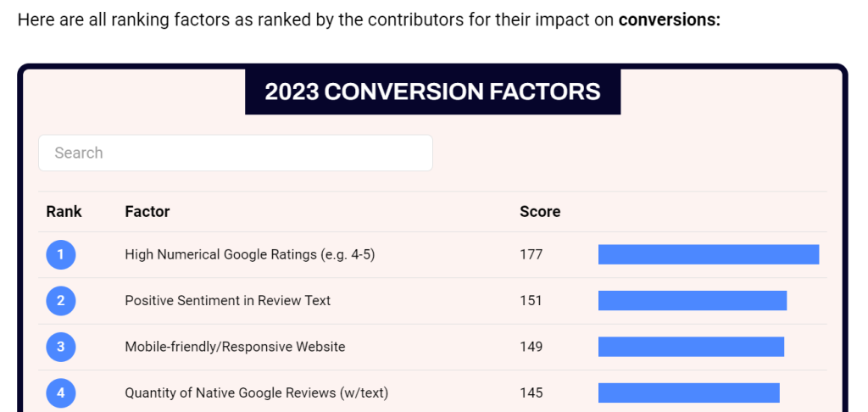
Task: Select Positive Sentiment in Review Text factor
Action: 227,300
